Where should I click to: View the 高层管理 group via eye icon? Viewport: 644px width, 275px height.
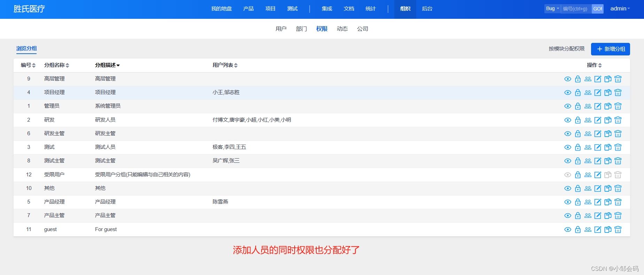coord(568,79)
